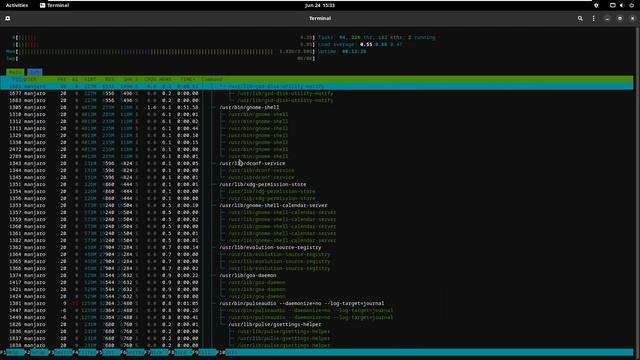The height and width of the screenshot is (360, 640).
Task: Select the /usr/lib/pulse/gsettings-helper parent row
Action: (317, 324)
